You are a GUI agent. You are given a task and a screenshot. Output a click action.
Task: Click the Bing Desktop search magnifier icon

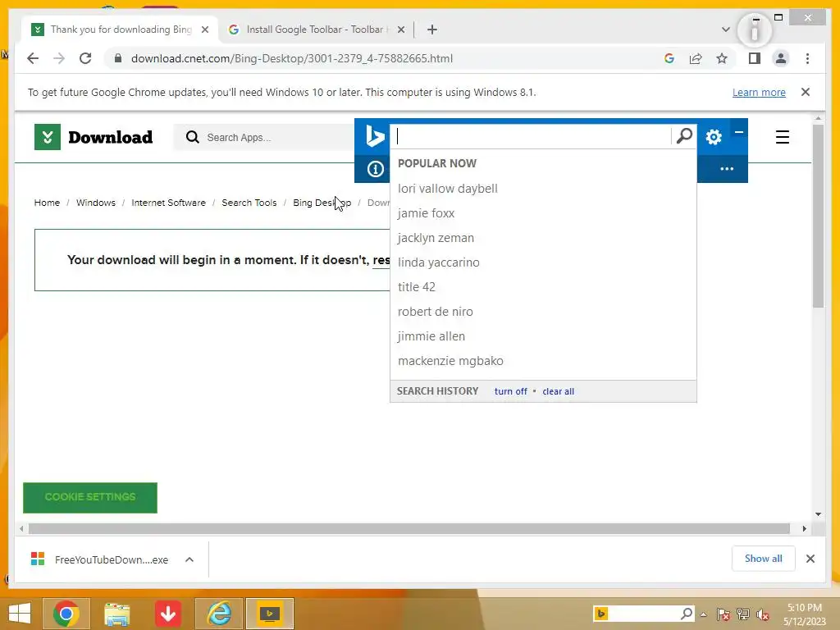click(684, 136)
